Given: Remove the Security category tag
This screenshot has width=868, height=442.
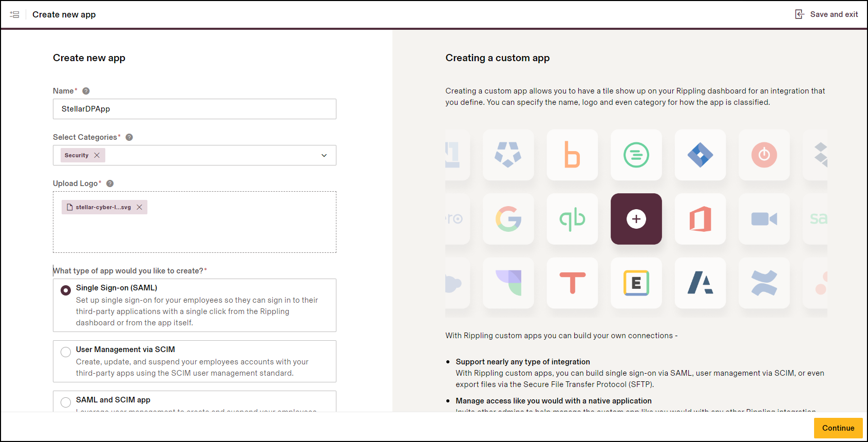Looking at the screenshot, I should point(97,155).
